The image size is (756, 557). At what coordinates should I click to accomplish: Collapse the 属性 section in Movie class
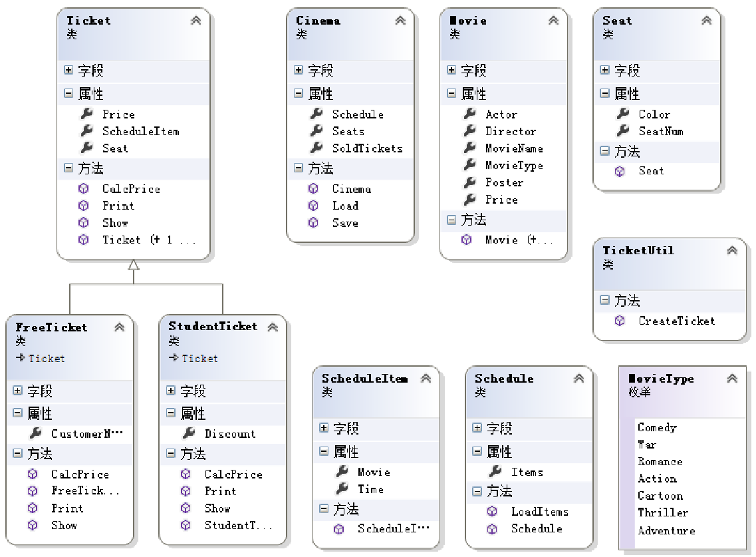[451, 93]
